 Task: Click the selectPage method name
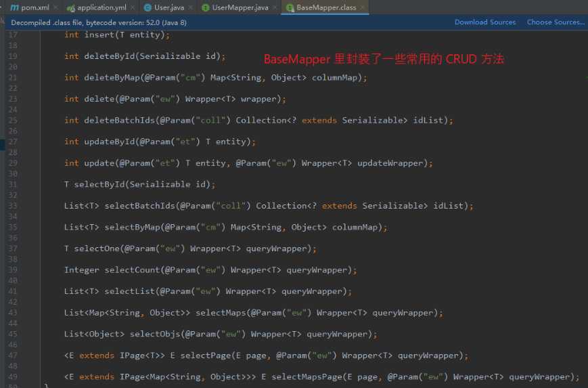coord(206,355)
